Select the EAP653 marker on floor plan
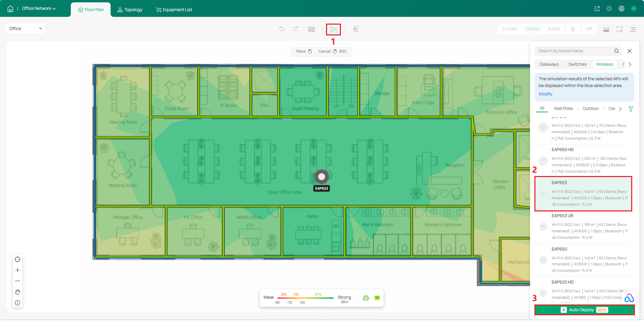Image resolution: width=644 pixels, height=321 pixels. pos(321,177)
